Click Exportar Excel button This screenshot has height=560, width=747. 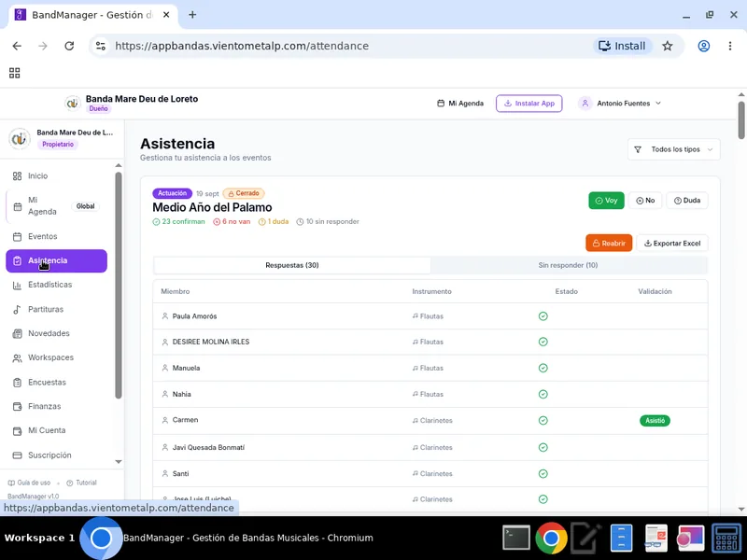point(672,244)
